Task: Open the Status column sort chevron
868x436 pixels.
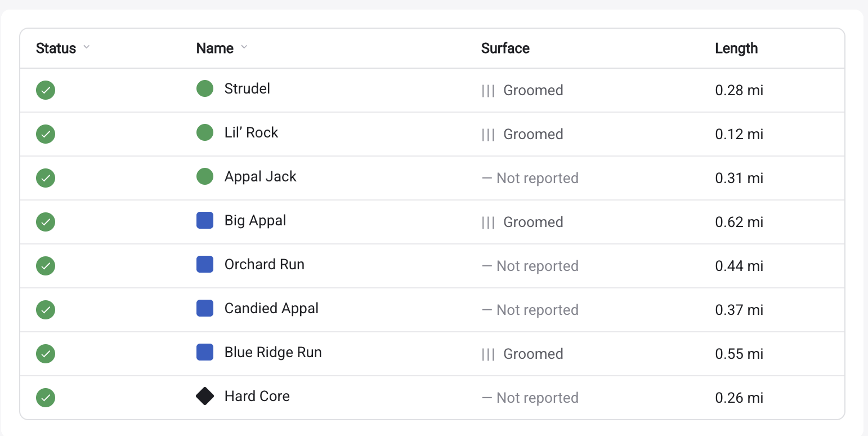Action: pyautogui.click(x=86, y=47)
